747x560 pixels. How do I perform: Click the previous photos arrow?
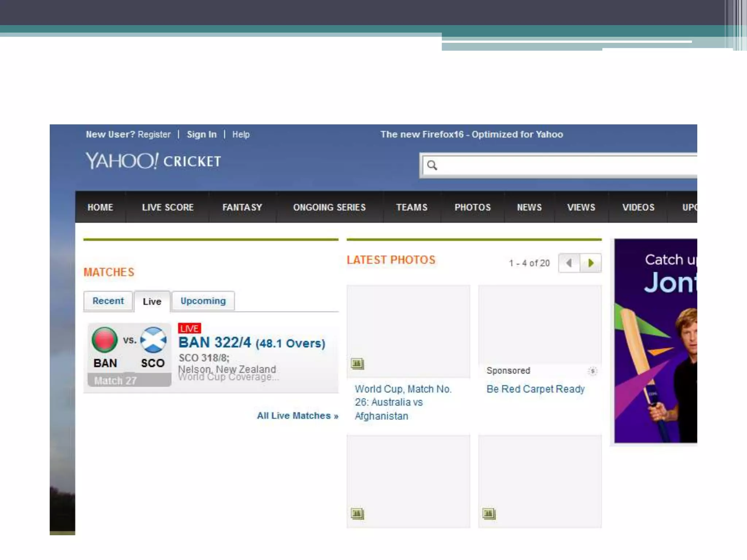[569, 263]
